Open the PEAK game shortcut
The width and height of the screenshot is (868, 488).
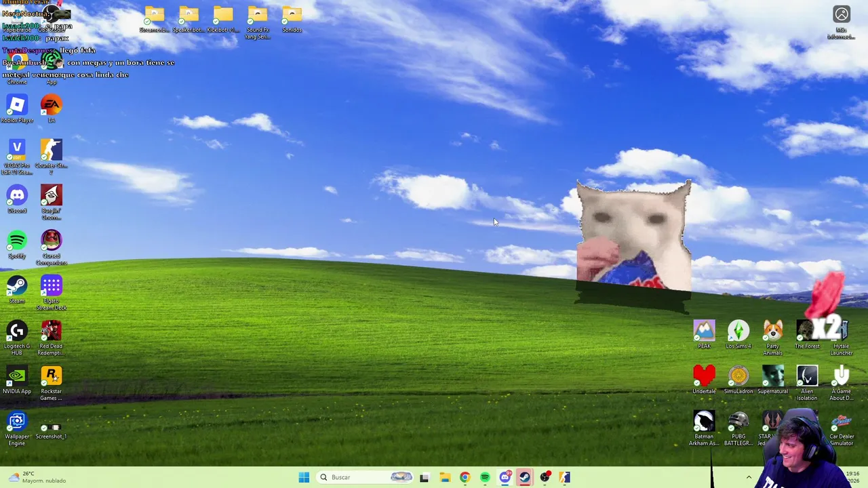point(704,335)
